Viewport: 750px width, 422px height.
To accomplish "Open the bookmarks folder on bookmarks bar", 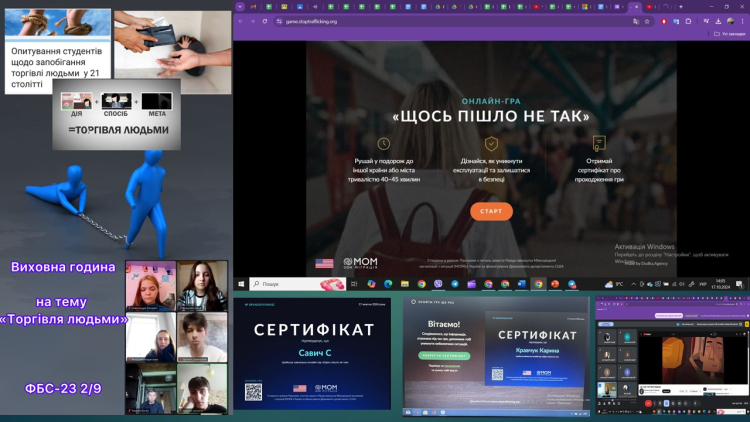I will click(x=730, y=33).
